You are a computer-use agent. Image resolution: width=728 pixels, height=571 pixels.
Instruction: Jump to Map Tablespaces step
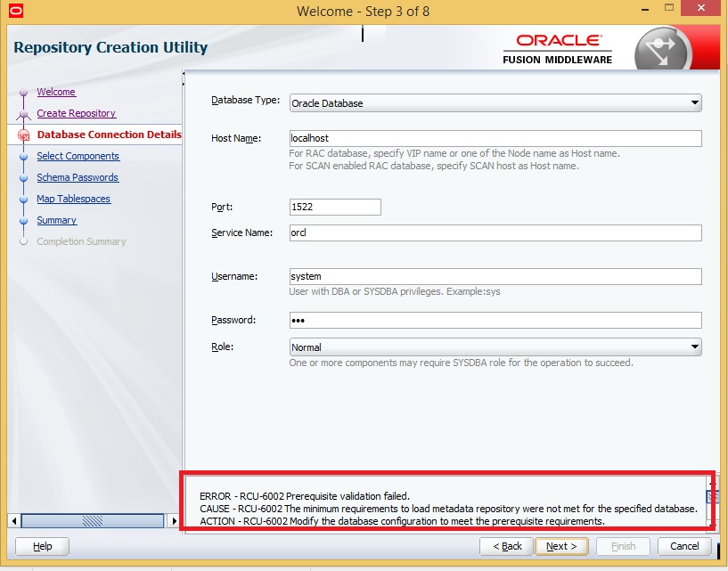[x=73, y=199]
